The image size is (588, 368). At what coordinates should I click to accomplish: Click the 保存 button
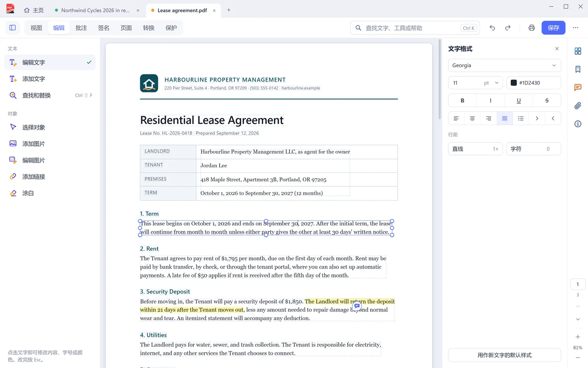tap(554, 28)
